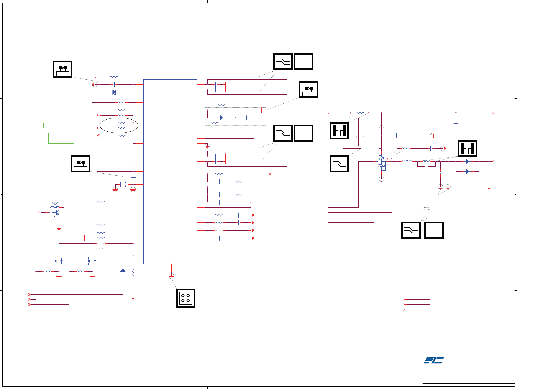Select the ellipse annotation around the two resistors
555x392 pixels.
click(x=119, y=125)
